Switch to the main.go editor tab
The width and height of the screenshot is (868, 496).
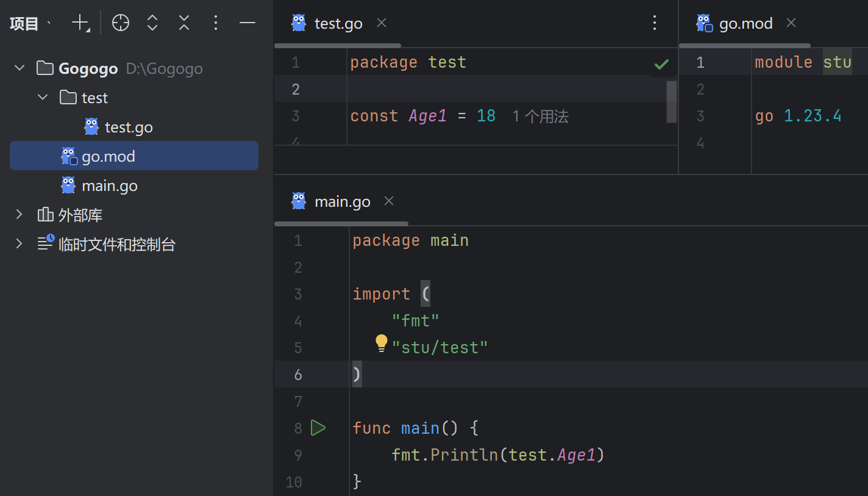(341, 202)
